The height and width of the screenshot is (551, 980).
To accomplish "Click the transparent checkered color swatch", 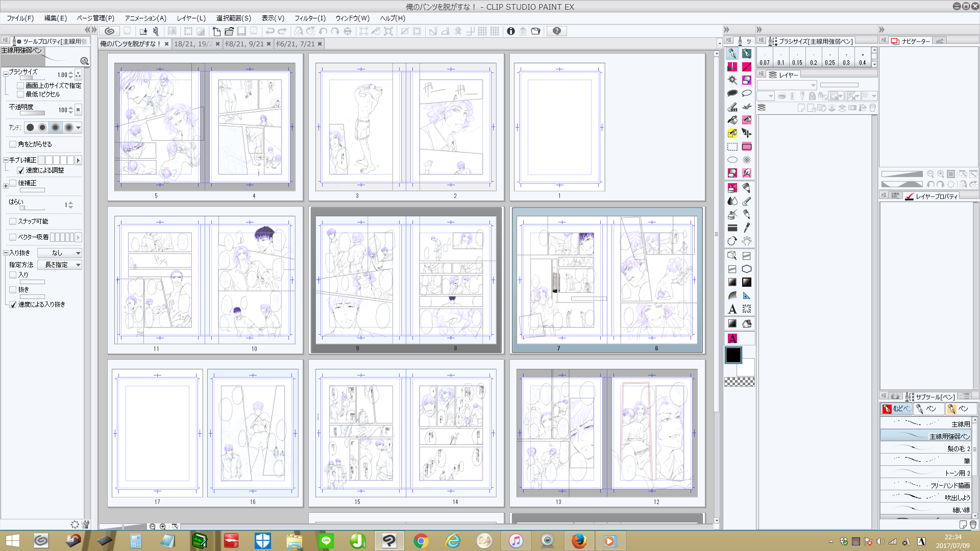I will (x=739, y=382).
